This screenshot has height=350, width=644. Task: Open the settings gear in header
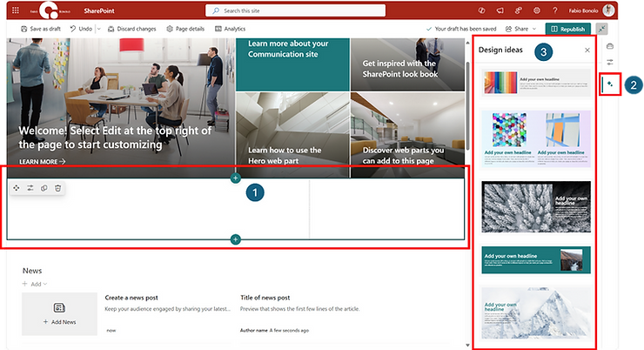[536, 10]
